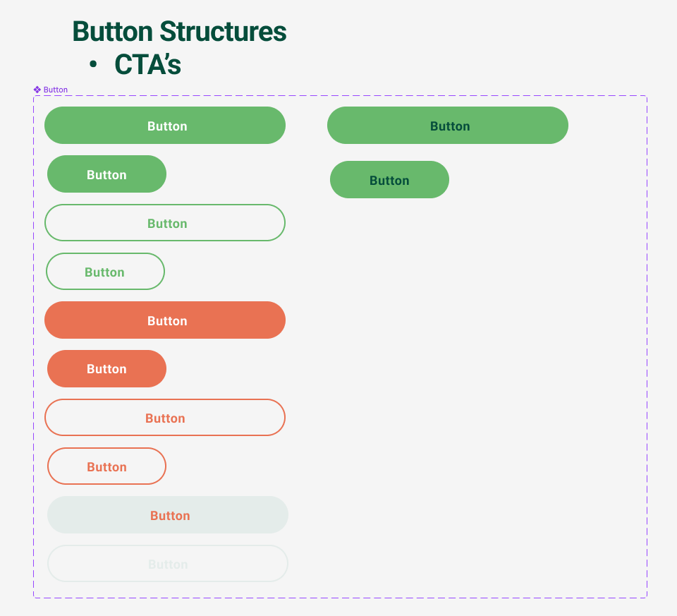This screenshot has height=616, width=677.
Task: Select the large orange outlined Button
Action: click(x=165, y=417)
